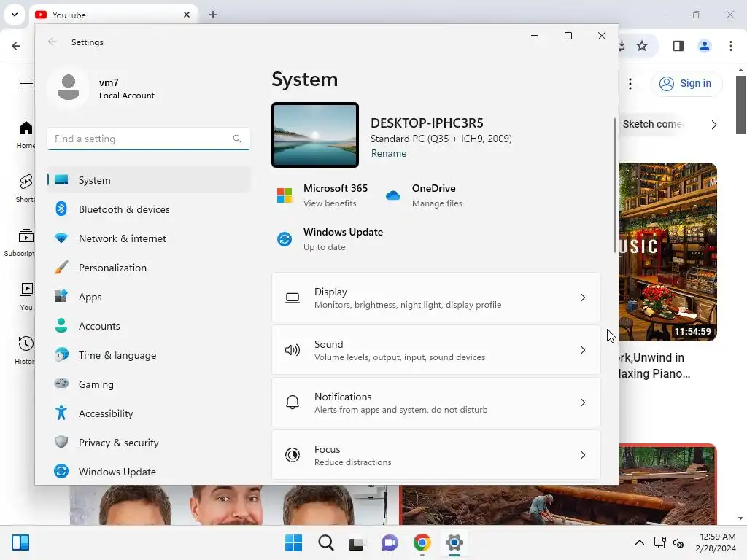Click the Microsoft 365 colored logo icon
This screenshot has width=747, height=560.
(285, 195)
